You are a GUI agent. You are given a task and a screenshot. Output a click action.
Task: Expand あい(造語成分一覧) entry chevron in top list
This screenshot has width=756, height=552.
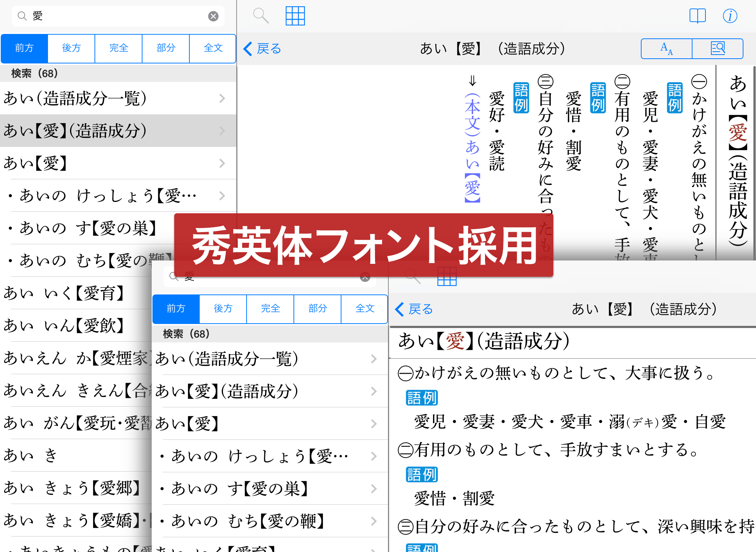point(222,99)
